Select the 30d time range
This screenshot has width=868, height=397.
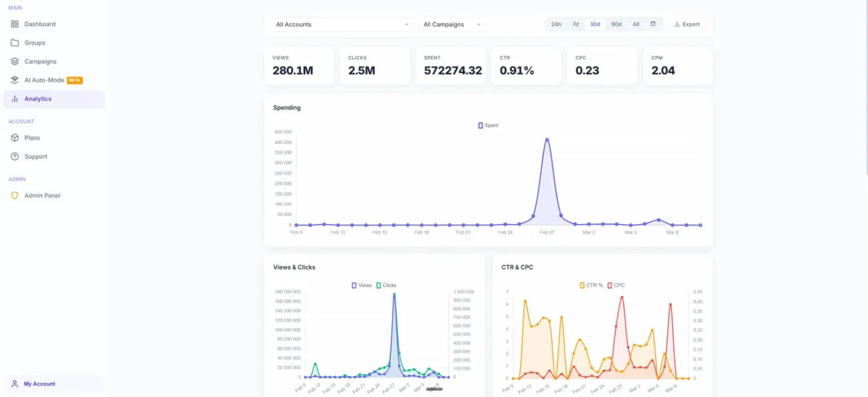595,24
